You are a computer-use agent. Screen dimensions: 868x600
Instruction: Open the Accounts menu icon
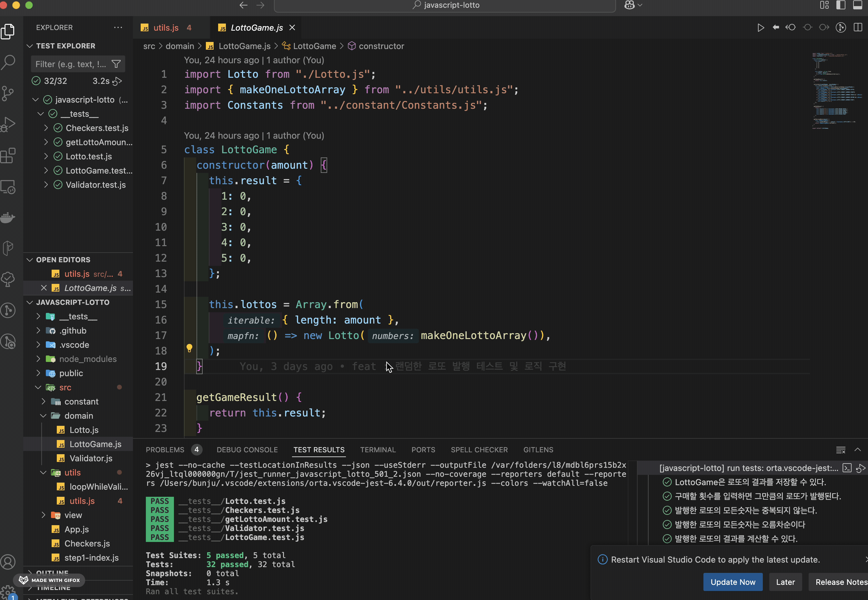tap(8, 562)
